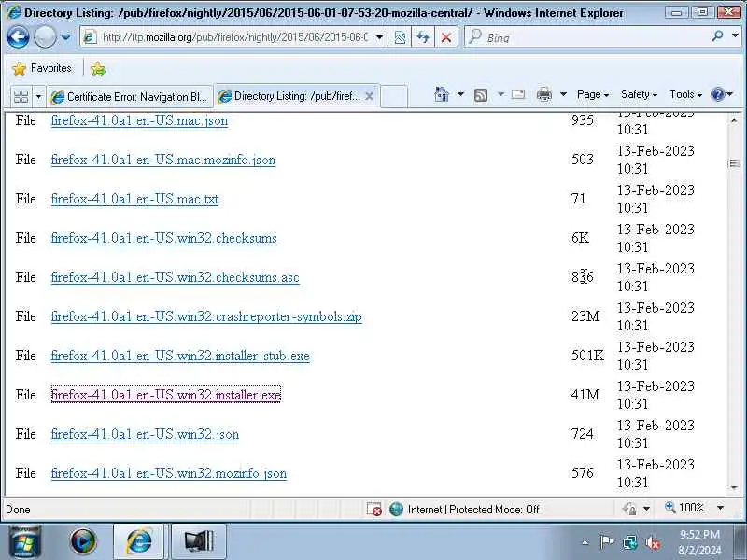747x560 pixels.
Task: Open the win32.checksums file link
Action: point(164,238)
